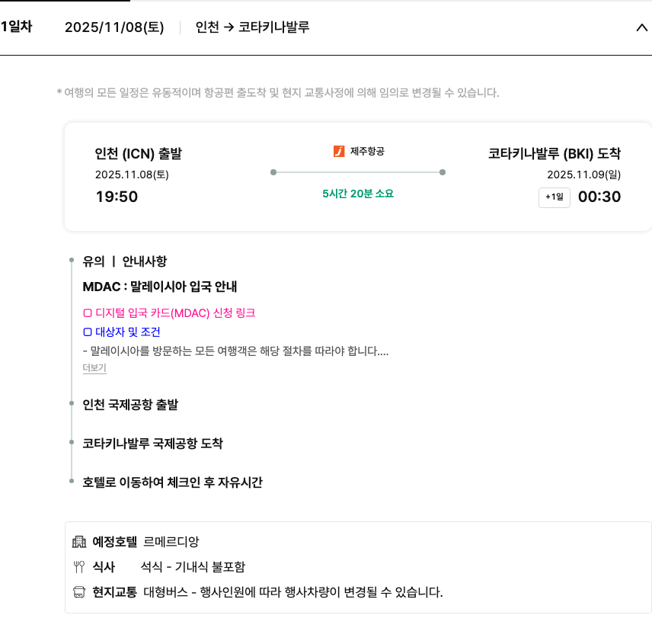Click timeline dot beside 호텔로 이동하여 체크인

71,482
